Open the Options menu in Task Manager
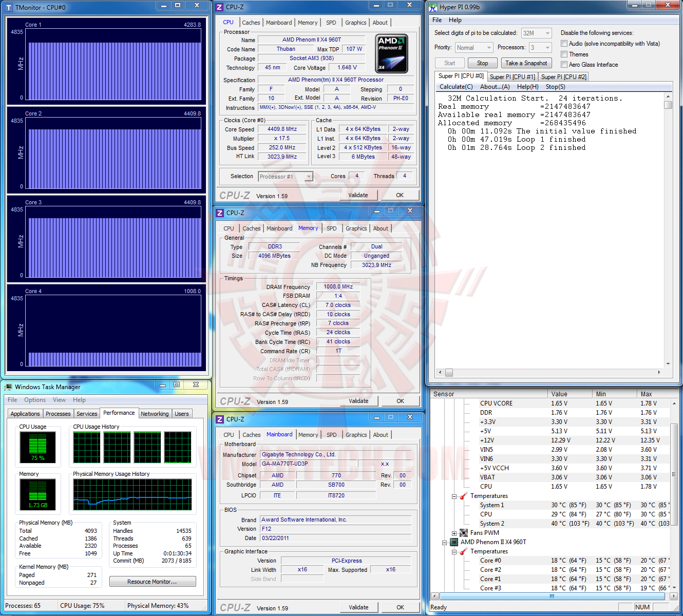Screen dimensions: 683x616 35,400
